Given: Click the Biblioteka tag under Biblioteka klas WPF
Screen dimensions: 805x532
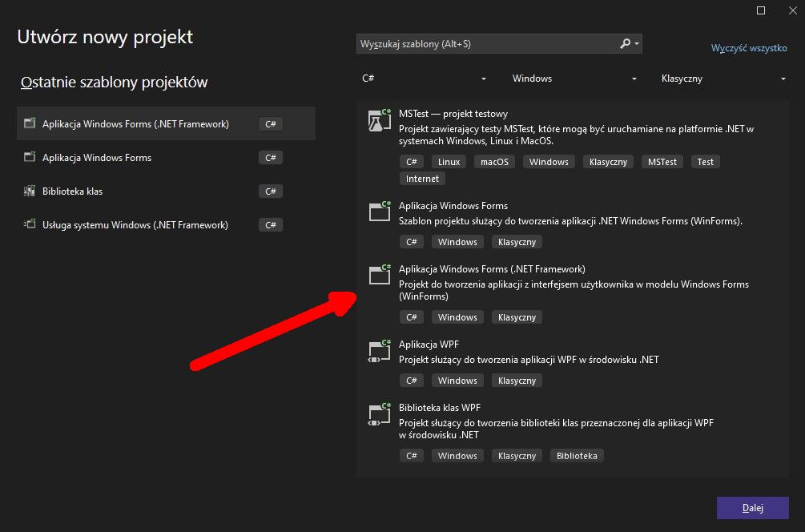Looking at the screenshot, I should (577, 456).
